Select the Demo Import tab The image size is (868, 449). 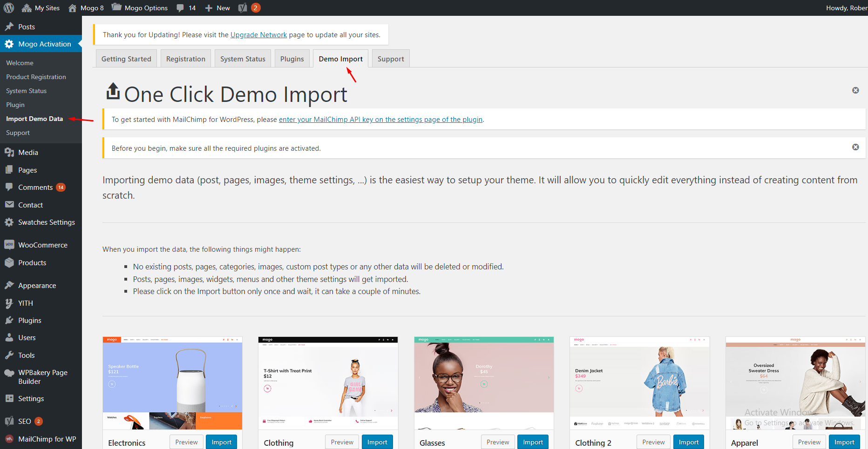(x=341, y=59)
